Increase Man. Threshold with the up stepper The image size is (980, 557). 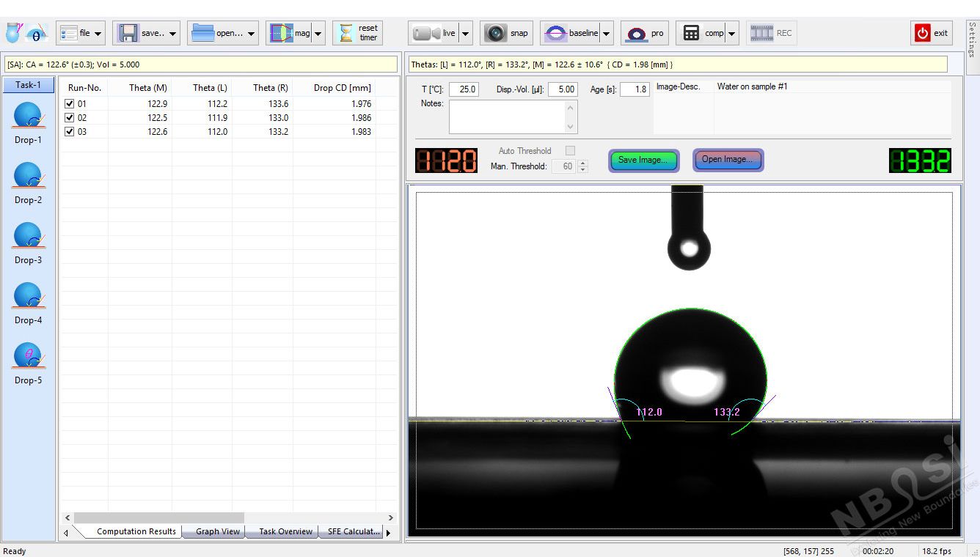(x=583, y=163)
